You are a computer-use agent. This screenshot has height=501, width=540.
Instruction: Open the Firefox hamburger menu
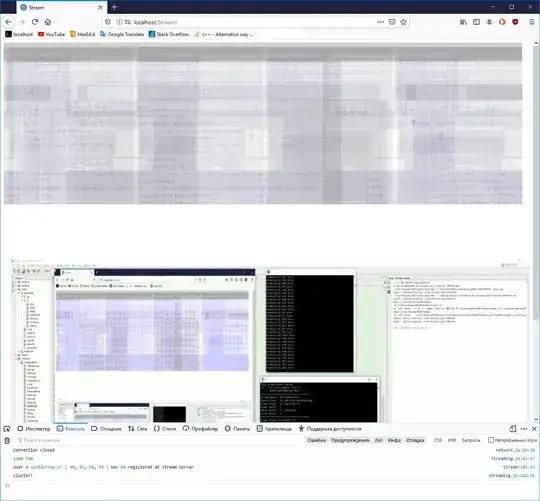tap(532, 22)
